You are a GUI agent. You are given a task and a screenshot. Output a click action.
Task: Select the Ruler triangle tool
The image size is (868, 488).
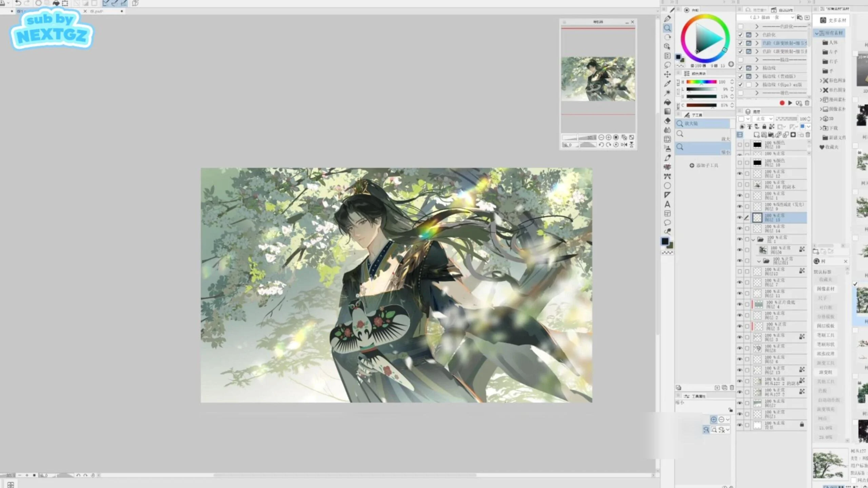point(667,195)
